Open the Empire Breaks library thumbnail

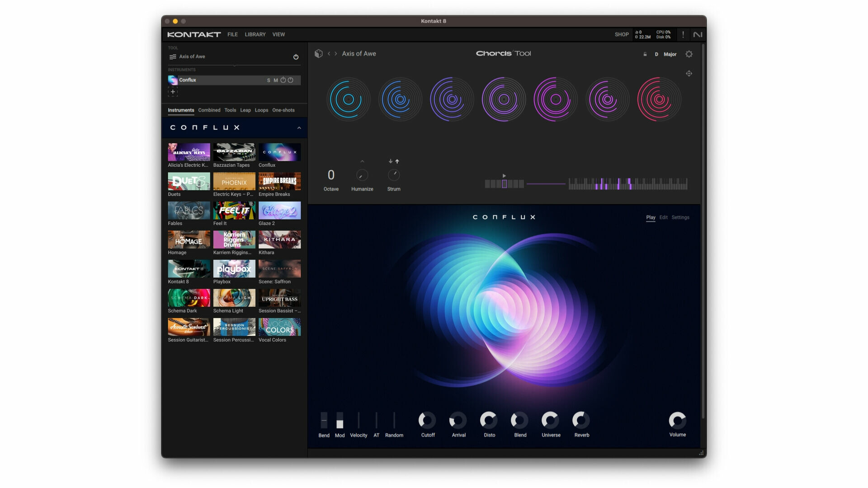pos(279,182)
